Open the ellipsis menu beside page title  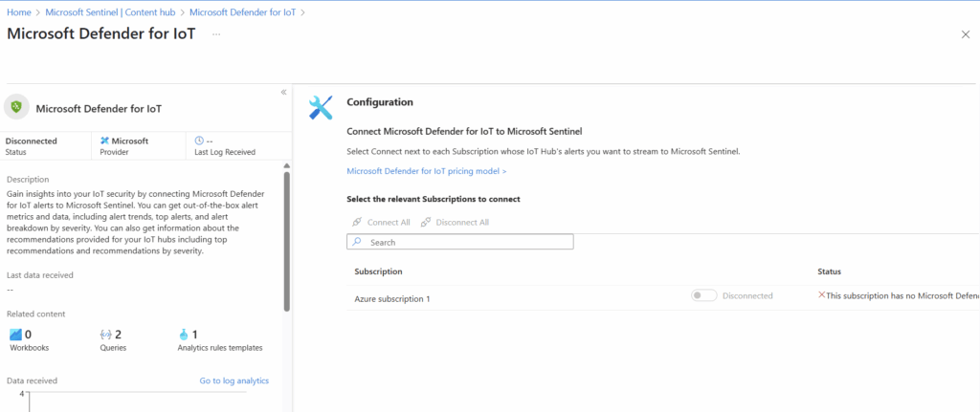pos(216,34)
